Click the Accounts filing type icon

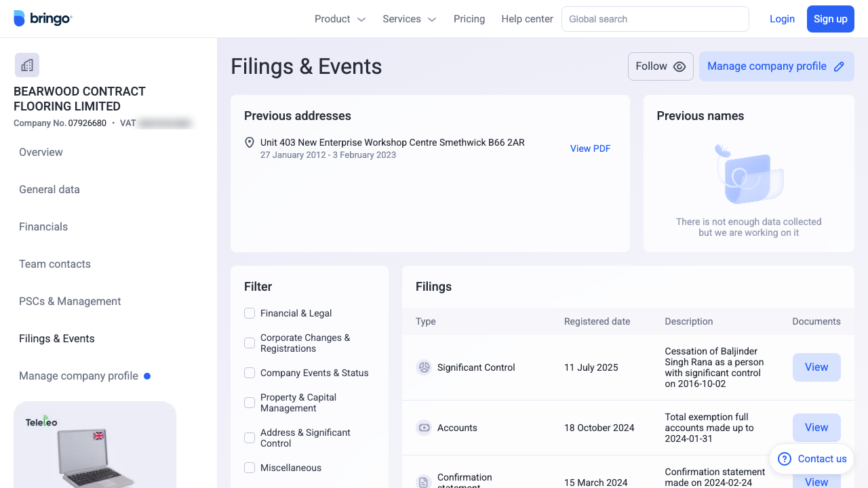pyautogui.click(x=424, y=428)
